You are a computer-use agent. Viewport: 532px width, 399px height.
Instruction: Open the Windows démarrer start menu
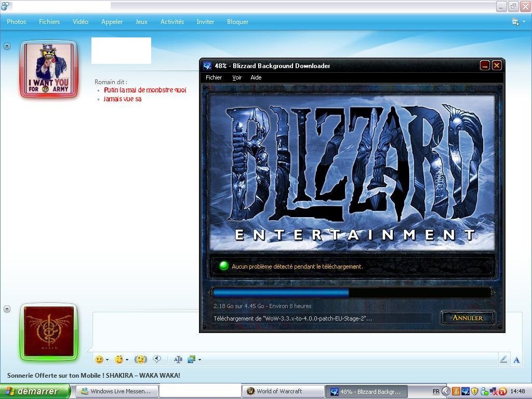35,391
